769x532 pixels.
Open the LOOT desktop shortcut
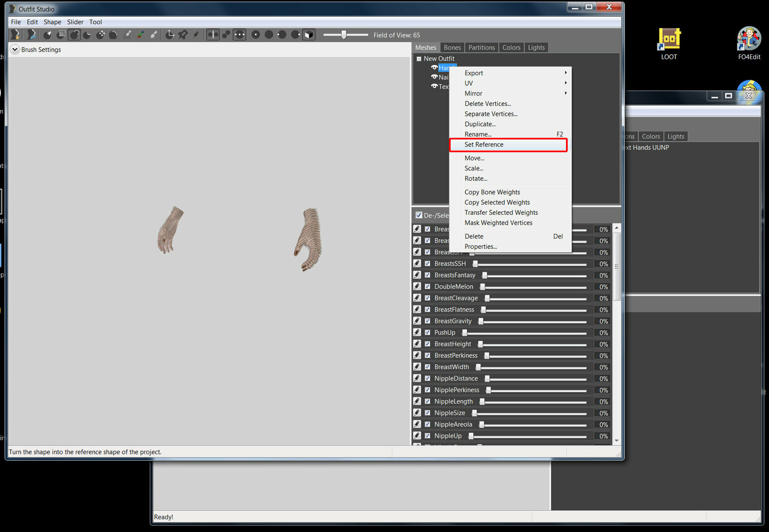pos(669,44)
